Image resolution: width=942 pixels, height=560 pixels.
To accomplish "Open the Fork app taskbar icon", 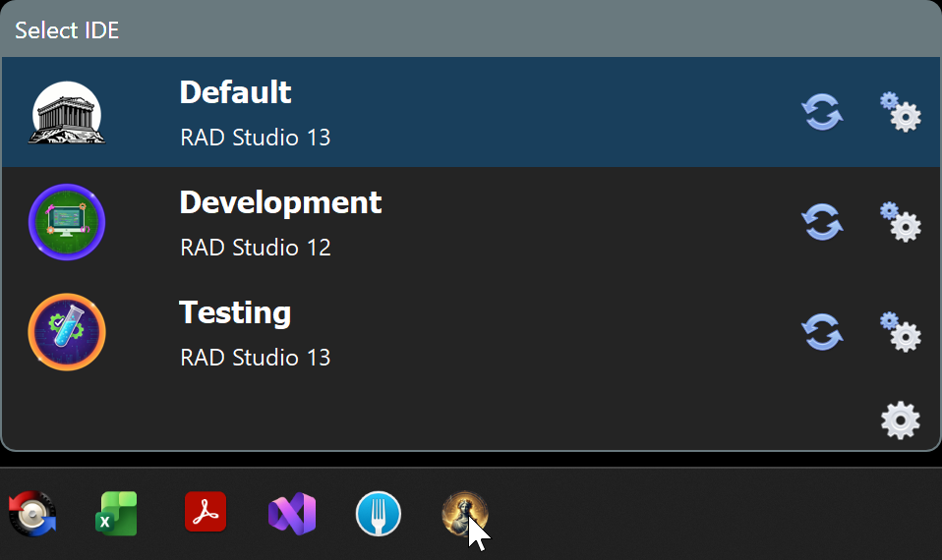I will coord(378,514).
